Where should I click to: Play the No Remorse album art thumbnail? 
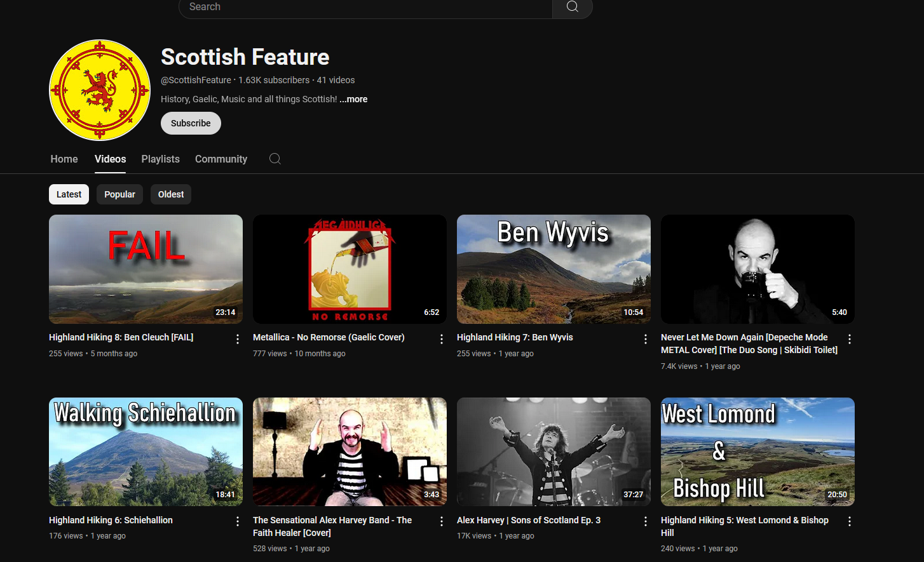350,269
